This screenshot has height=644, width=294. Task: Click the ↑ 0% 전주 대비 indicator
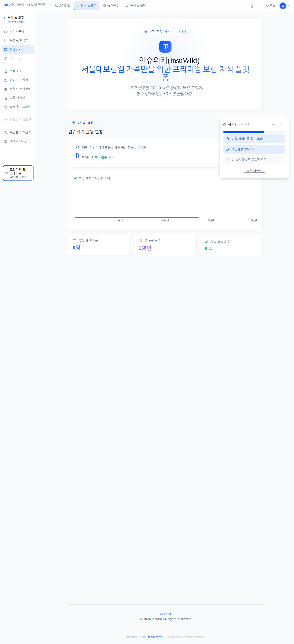click(102, 157)
